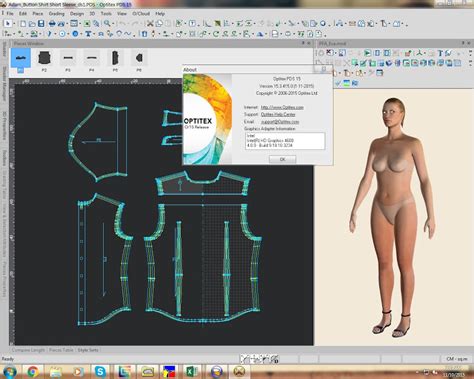
Task: Open Skype from the taskbar
Action: tap(100, 371)
